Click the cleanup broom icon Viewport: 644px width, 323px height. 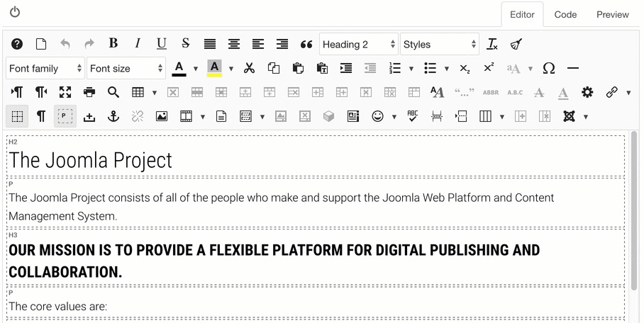tap(516, 44)
